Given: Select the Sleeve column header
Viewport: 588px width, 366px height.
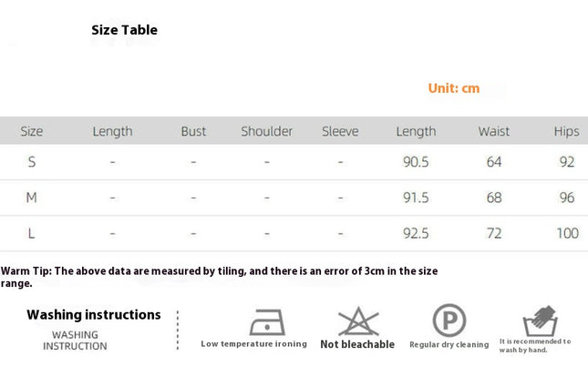Looking at the screenshot, I should tap(340, 131).
